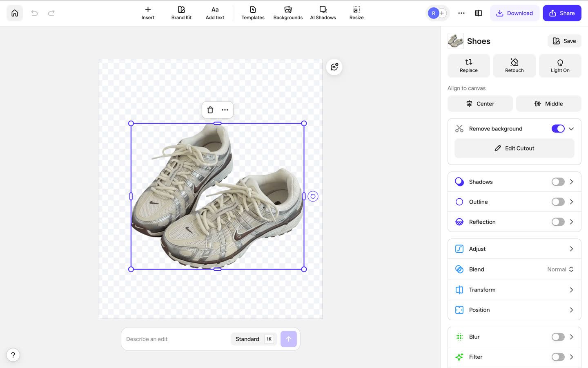This screenshot has width=588, height=368.
Task: Open the Blend mode dropdown
Action: pyautogui.click(x=561, y=269)
